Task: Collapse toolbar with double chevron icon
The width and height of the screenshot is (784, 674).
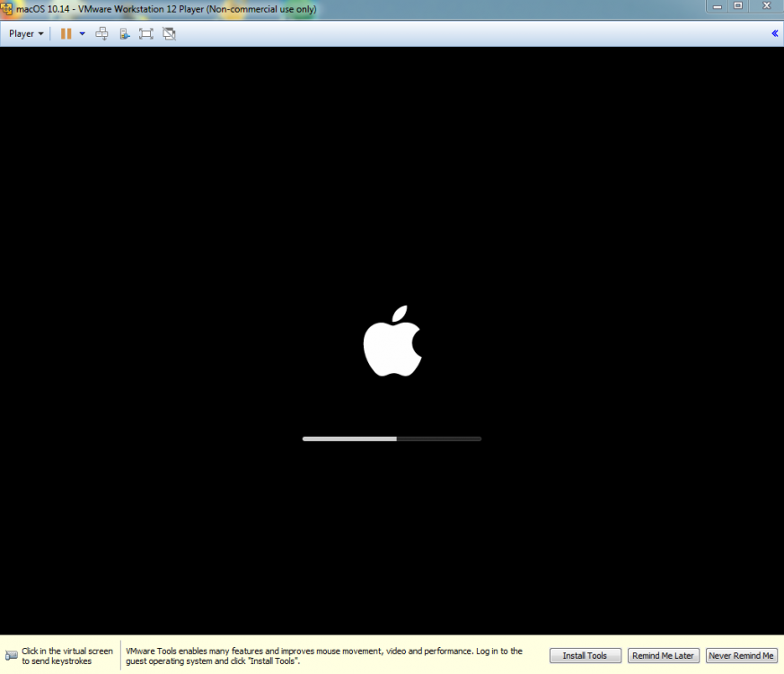Action: 774,33
